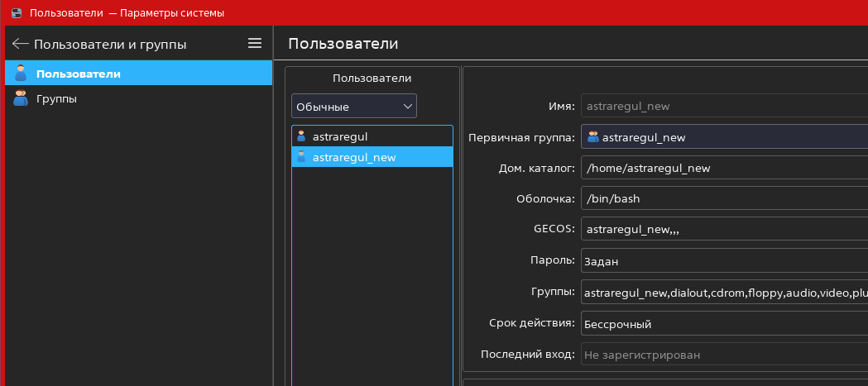Switch to the Группы section

tap(57, 98)
